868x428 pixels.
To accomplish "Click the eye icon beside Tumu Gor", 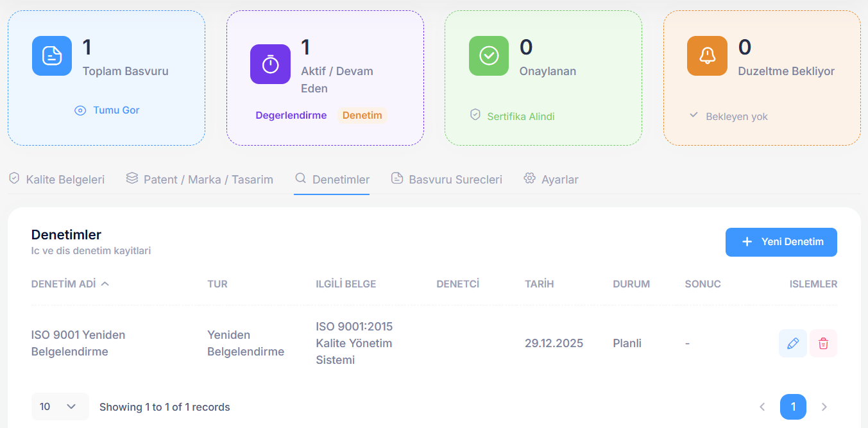I will [x=80, y=110].
